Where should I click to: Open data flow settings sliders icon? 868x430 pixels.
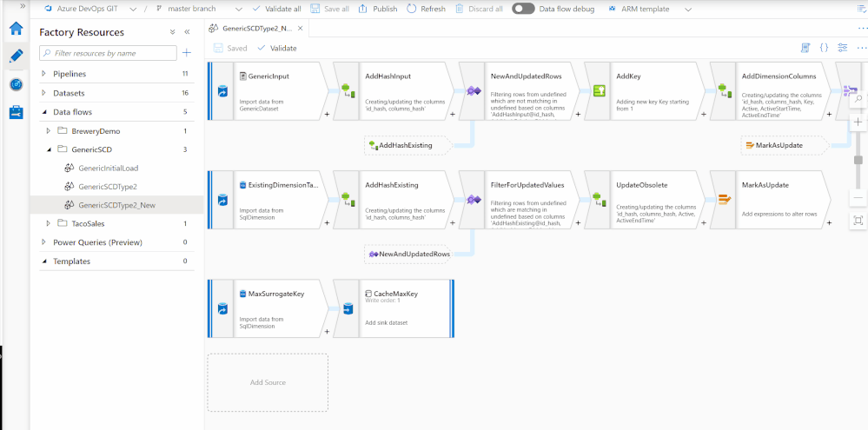coord(843,48)
